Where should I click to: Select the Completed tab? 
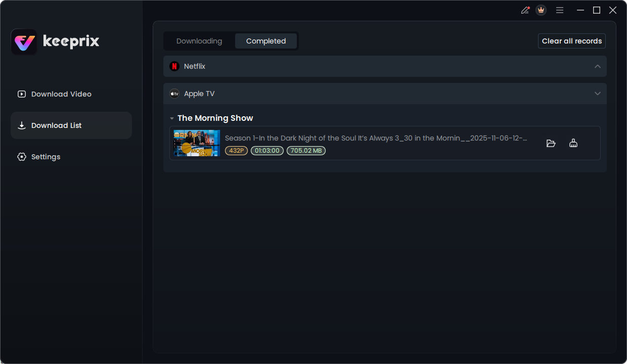[266, 41]
